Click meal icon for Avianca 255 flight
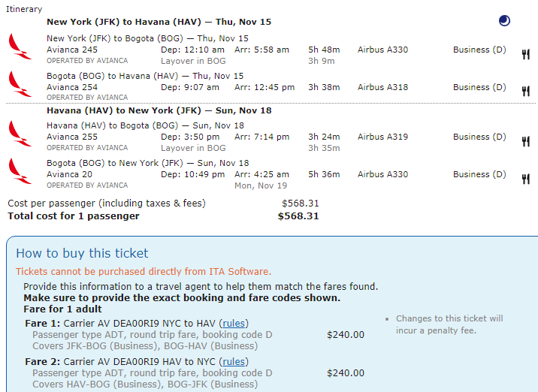This screenshot has width=538, height=392. click(x=526, y=141)
